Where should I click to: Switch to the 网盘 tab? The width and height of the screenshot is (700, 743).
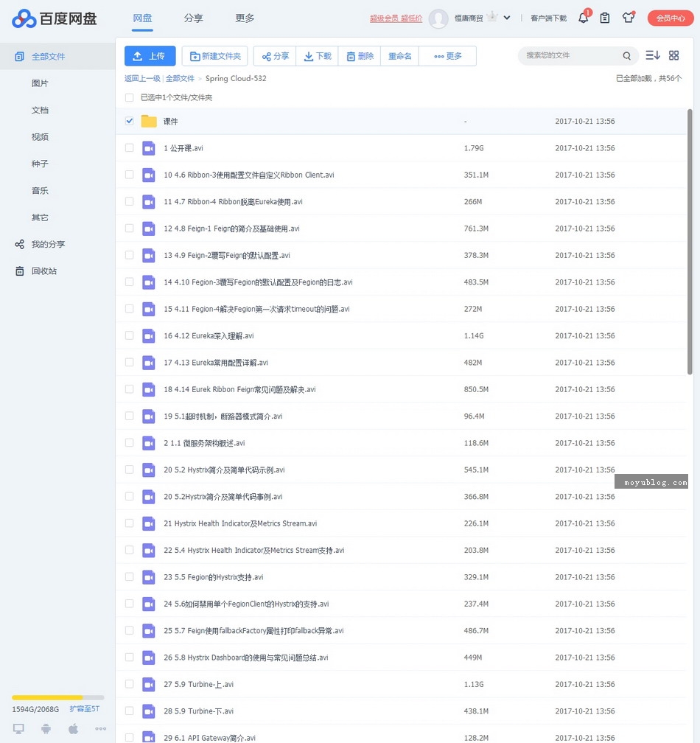[x=142, y=18]
